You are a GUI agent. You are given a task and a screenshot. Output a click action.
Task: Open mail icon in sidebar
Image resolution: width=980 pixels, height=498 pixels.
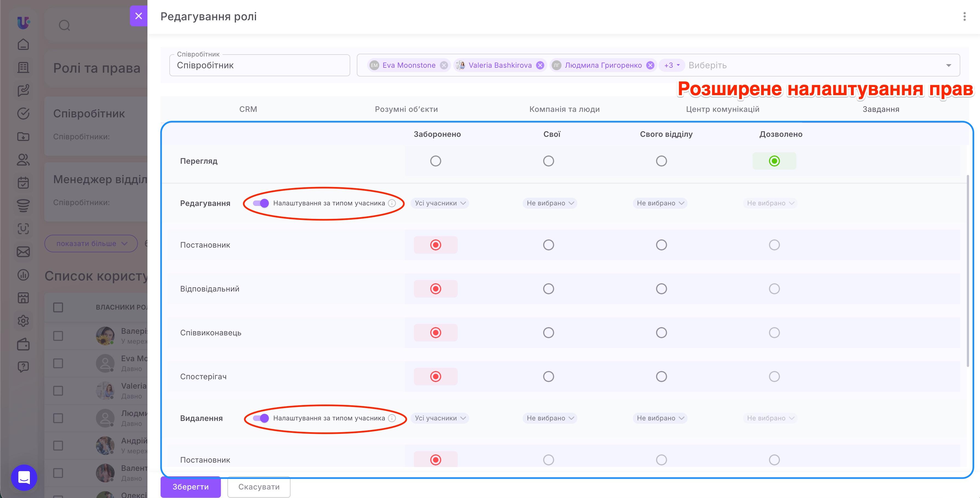[x=23, y=252]
